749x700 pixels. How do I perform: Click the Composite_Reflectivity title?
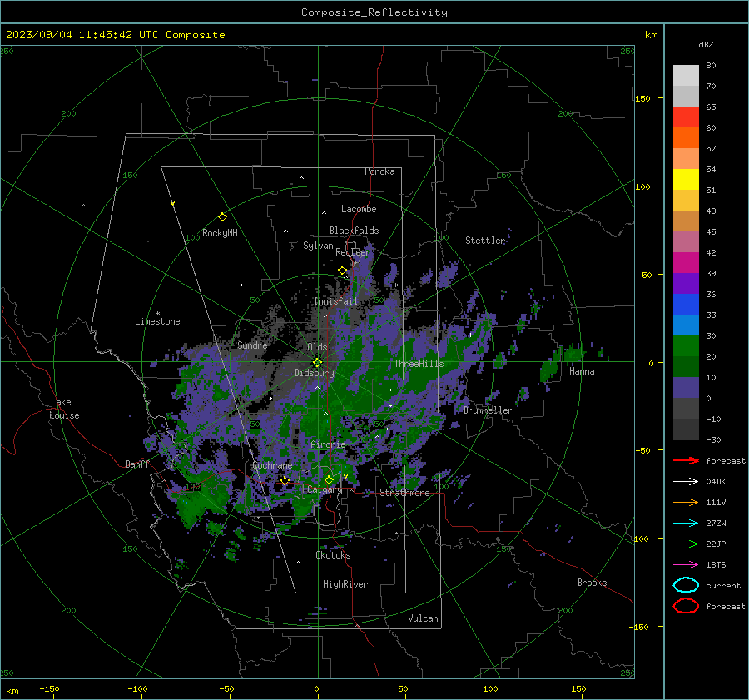point(374,12)
